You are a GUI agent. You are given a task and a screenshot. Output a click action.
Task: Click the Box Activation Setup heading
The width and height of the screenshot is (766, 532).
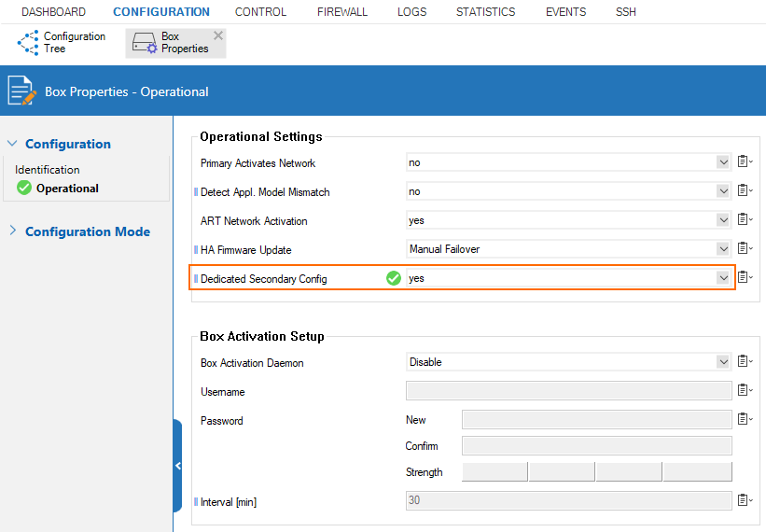tap(262, 336)
